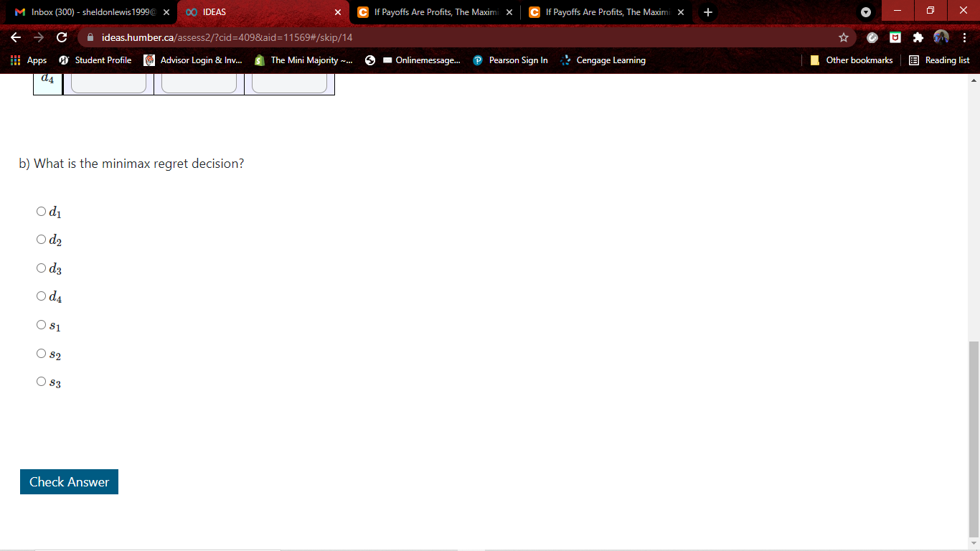Close the second Chegg Payoffs tab

681,12
